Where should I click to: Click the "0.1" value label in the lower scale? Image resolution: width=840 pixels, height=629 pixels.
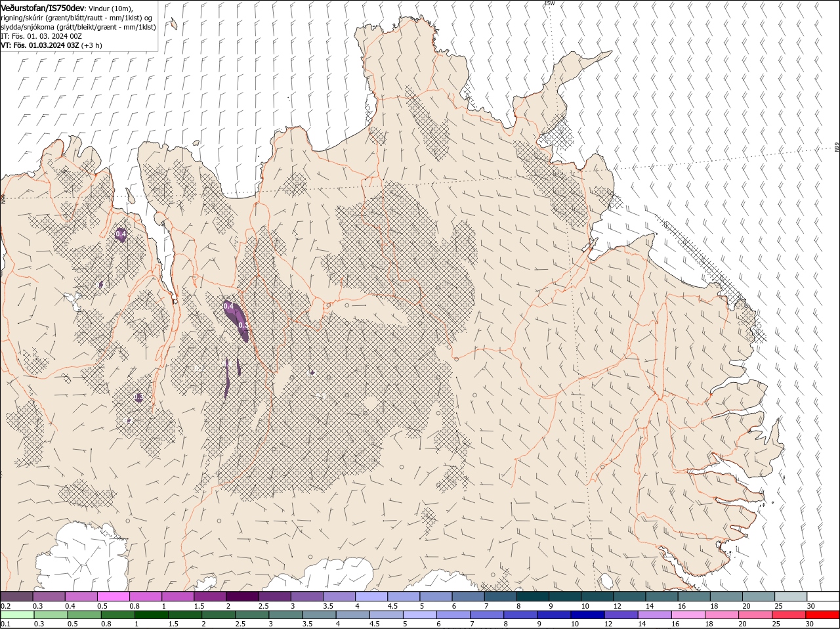pyautogui.click(x=5, y=624)
